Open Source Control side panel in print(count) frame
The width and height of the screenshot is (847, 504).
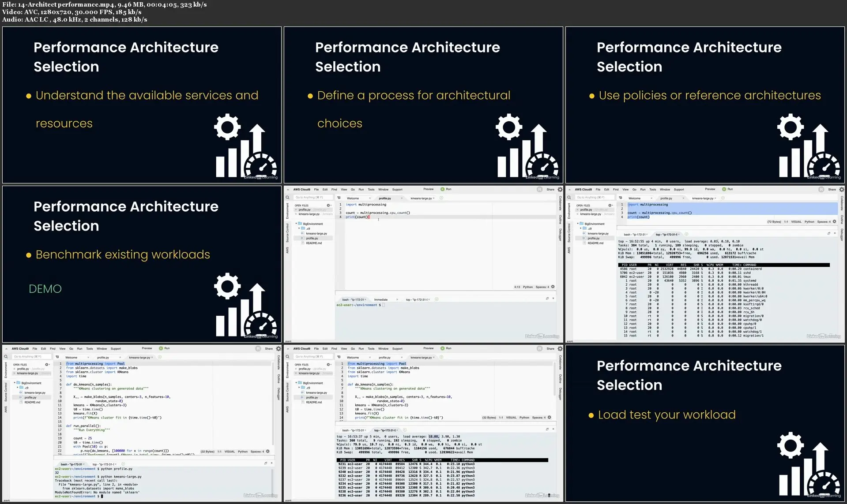[287, 232]
